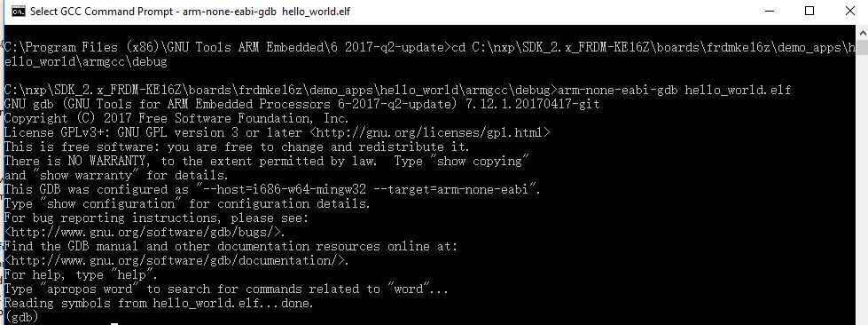Click the gdb/documentation URL line
868x325 pixels.
(x=176, y=260)
